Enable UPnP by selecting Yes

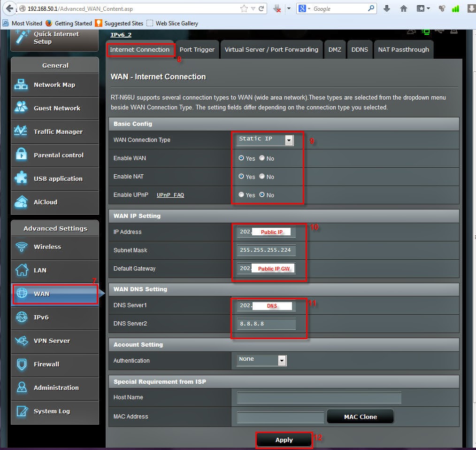click(242, 195)
